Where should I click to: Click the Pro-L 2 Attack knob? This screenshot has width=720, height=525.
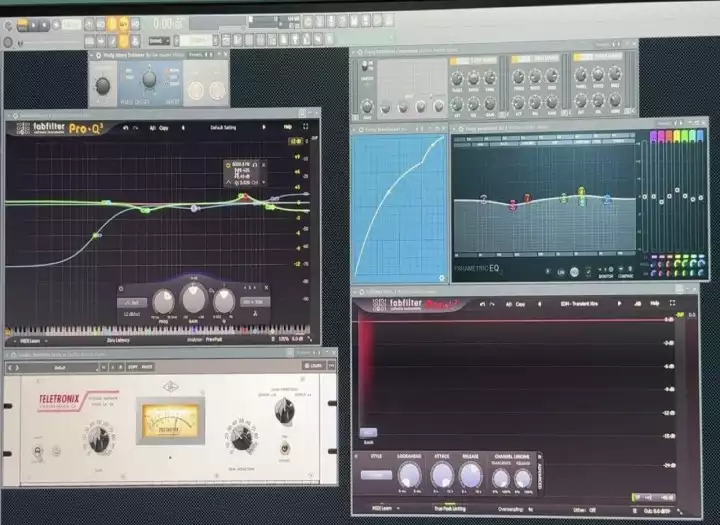[x=442, y=475]
